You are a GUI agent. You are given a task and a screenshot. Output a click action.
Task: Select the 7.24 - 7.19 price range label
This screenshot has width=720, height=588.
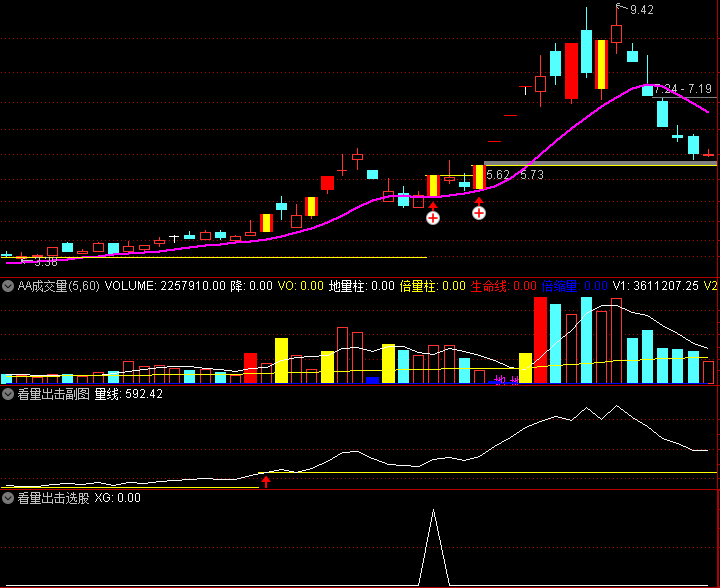pos(683,89)
